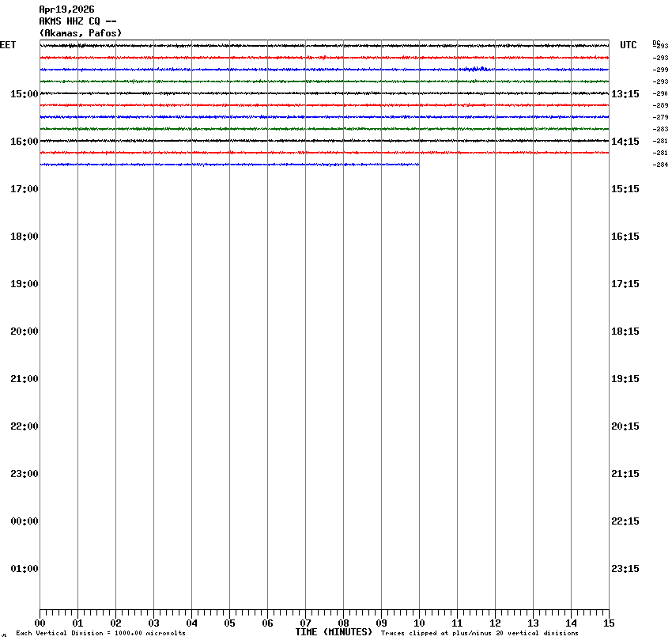Select the 23:15 UTC time label
Viewport: 672px width, 644px height.
[x=625, y=569]
